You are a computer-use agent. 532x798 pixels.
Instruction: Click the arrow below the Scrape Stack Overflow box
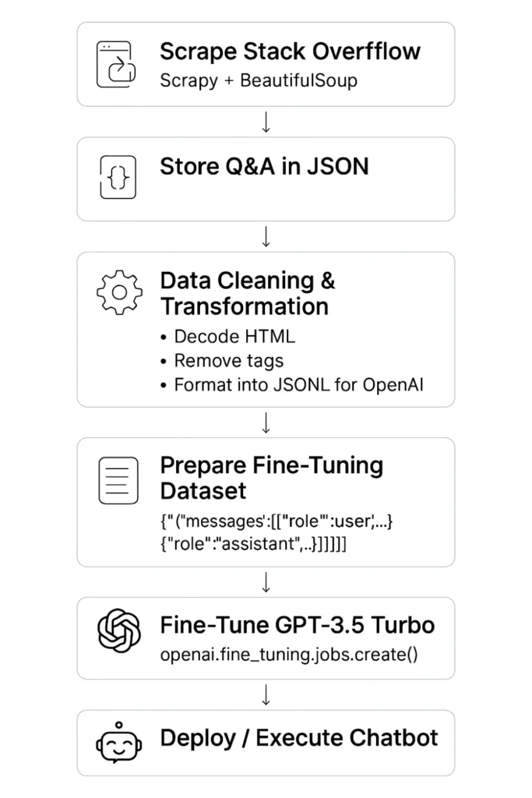coord(266,122)
